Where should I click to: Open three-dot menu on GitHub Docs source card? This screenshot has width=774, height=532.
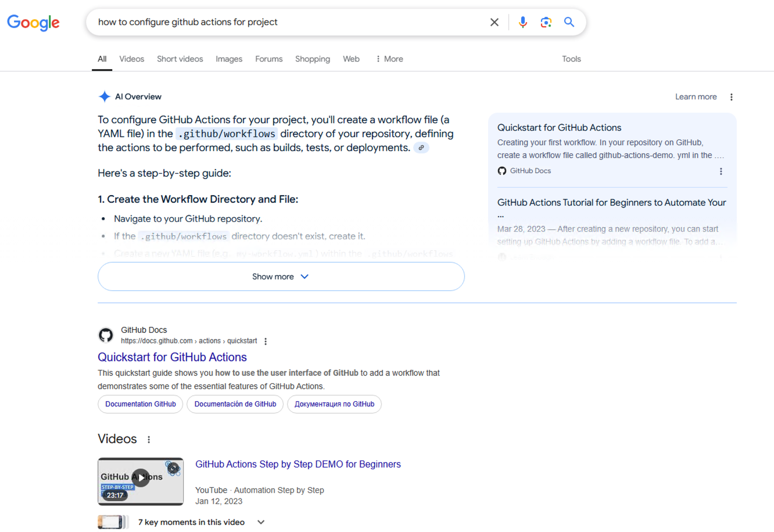[721, 171]
